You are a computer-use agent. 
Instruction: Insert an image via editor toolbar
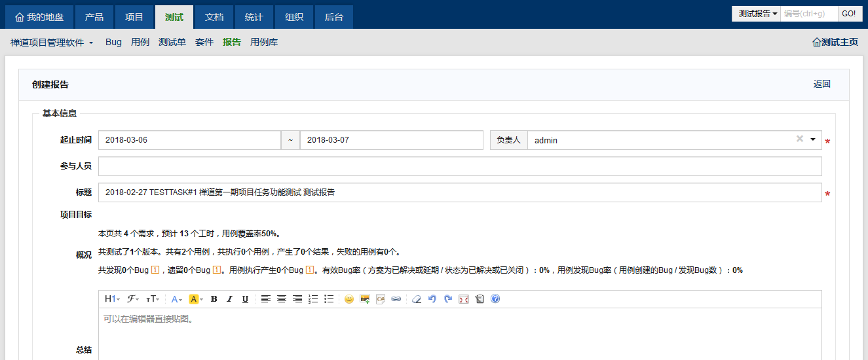click(365, 299)
